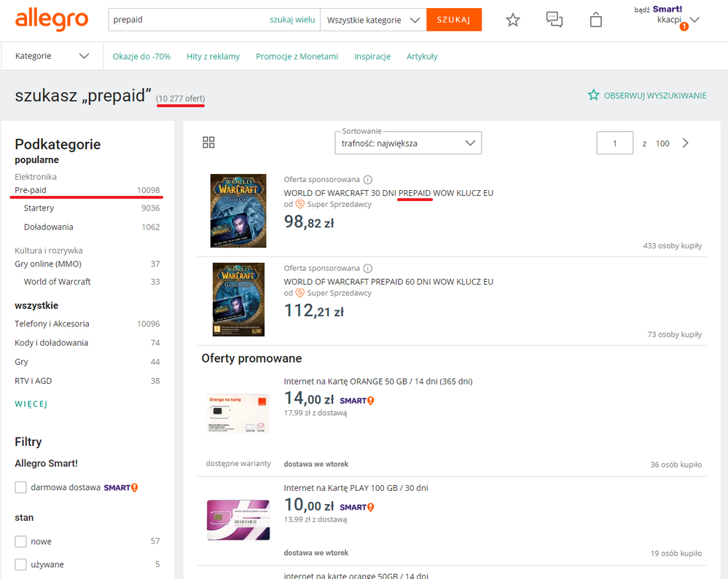Open the shopping bag cart icon
Image resolution: width=728 pixels, height=579 pixels.
pyautogui.click(x=596, y=20)
